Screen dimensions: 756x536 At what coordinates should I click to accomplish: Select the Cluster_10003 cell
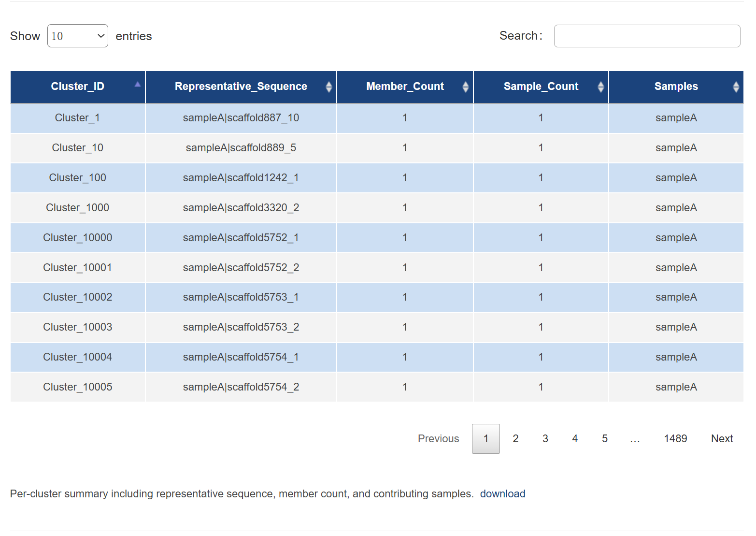click(78, 327)
